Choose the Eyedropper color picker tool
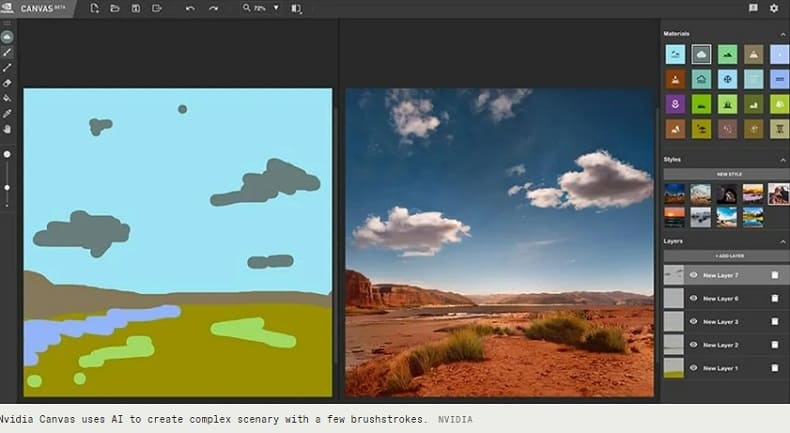This screenshot has height=433, width=790. 7,114
